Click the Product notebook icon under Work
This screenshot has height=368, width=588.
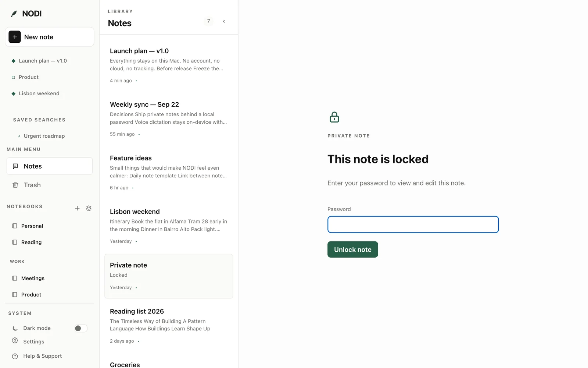coord(15,294)
